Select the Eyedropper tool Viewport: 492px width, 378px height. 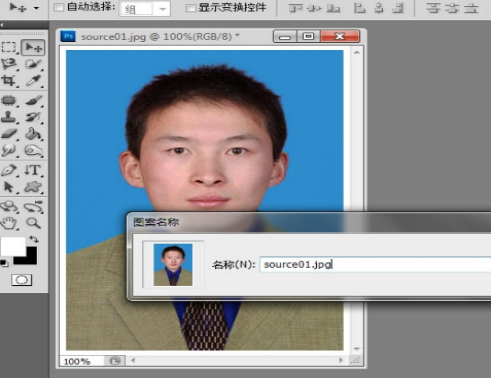point(33,80)
